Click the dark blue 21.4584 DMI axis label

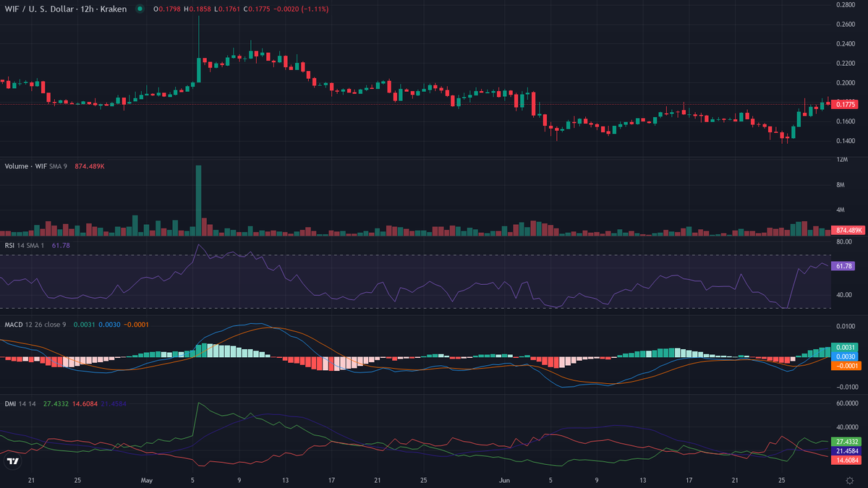[847, 450]
